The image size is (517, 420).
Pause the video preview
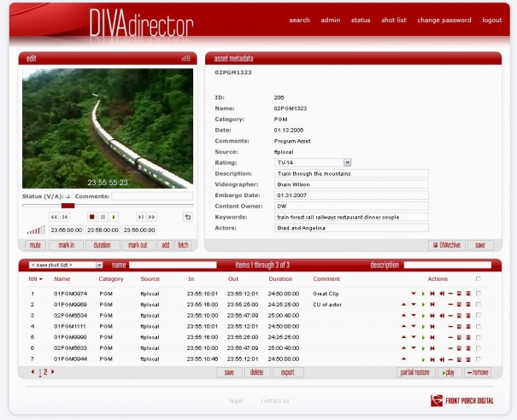coord(103,217)
